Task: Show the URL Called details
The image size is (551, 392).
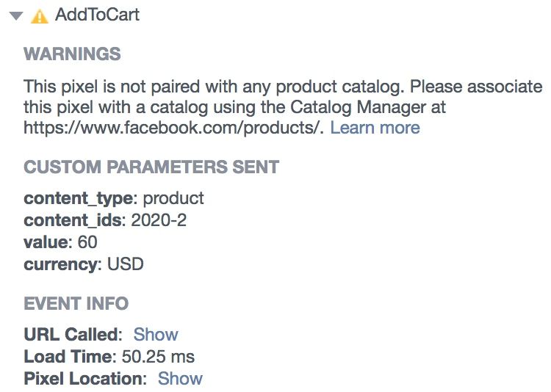Action: (156, 334)
